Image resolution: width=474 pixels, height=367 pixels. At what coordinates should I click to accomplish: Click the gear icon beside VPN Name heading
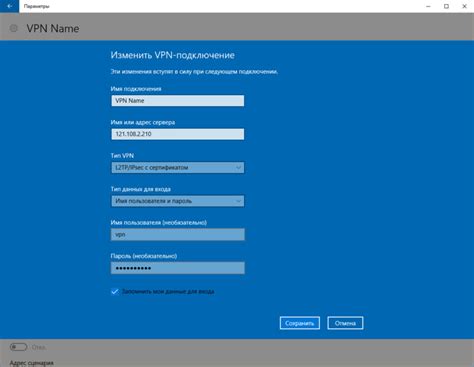(x=14, y=28)
